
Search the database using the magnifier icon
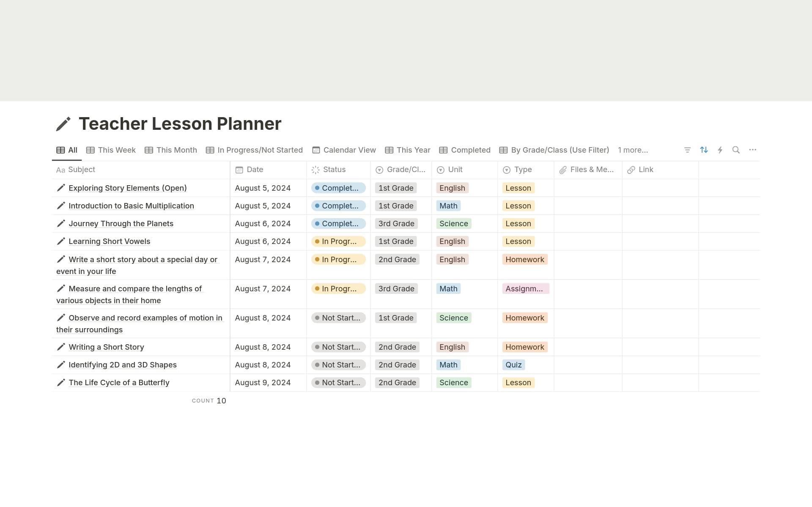(x=736, y=150)
